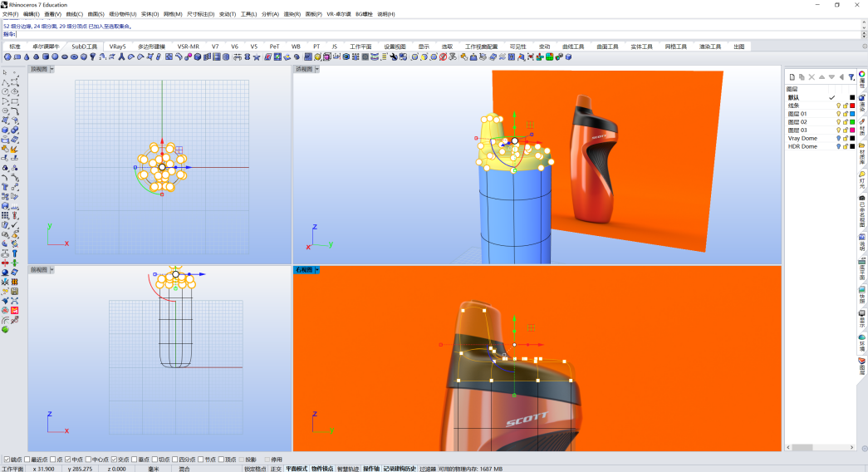Switch to the VRay5 toolbar tab
Viewport: 868px width, 472px height.
[117, 47]
